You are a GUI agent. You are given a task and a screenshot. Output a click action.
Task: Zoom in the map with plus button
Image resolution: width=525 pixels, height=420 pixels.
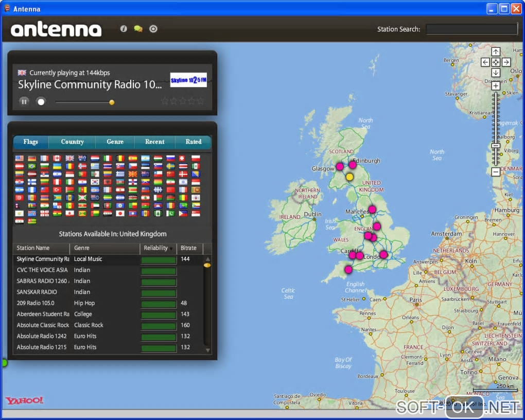(496, 86)
